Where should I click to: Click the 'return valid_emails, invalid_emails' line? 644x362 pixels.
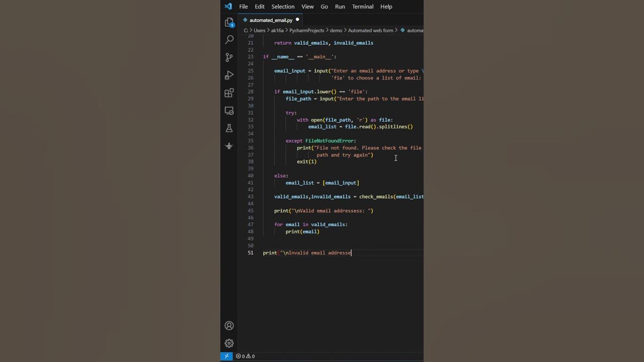(x=324, y=43)
